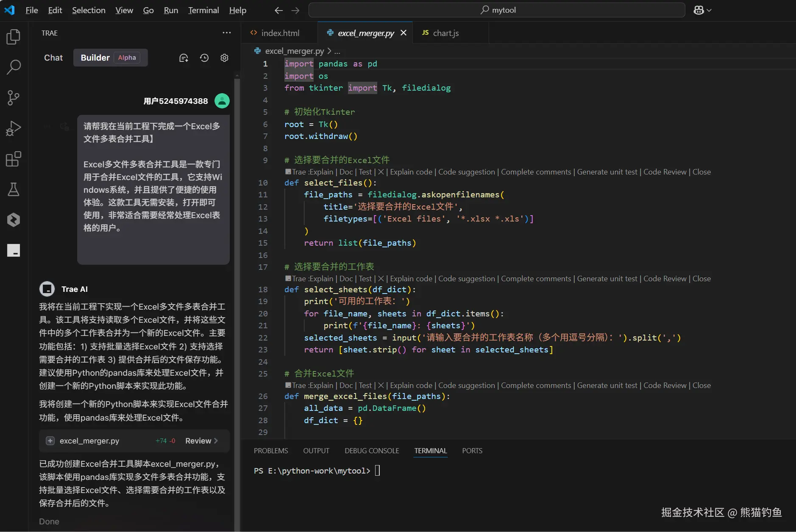Open the Copilot dropdown in title bar
This screenshot has width=796, height=532.
pyautogui.click(x=702, y=10)
